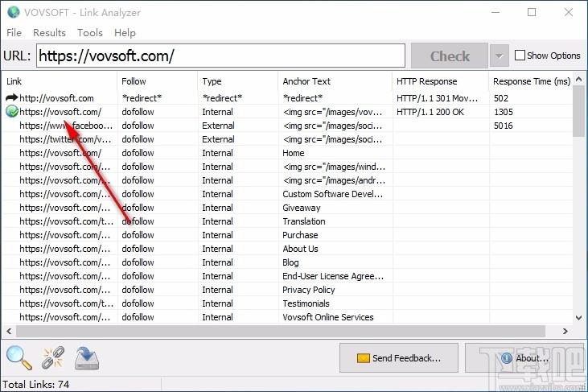Select the twitter link row
Image resolution: width=588 pixels, height=392 pixels.
287,139
